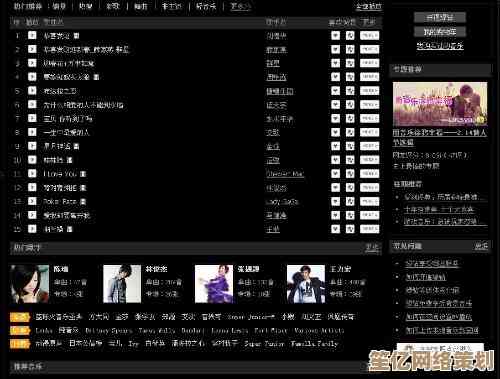Viewport: 500px width, 379px height.
Task: Open the Britney Spears artist link
Action: click(x=108, y=331)
